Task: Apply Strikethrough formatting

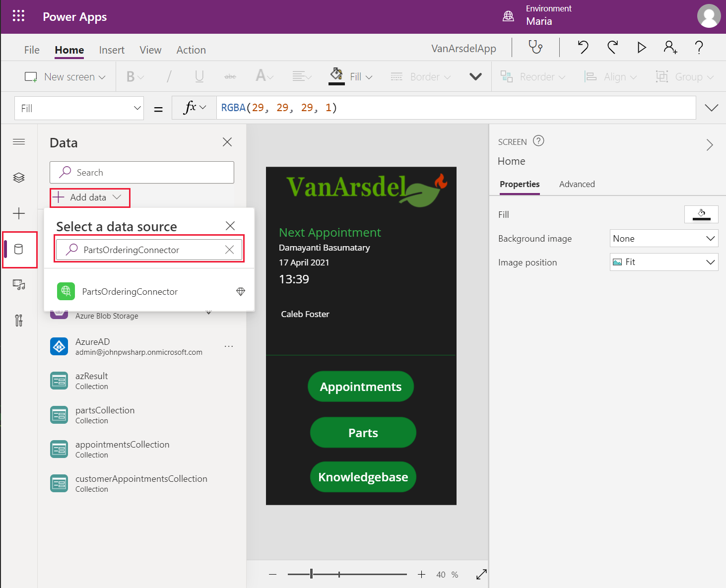Action: pyautogui.click(x=230, y=77)
